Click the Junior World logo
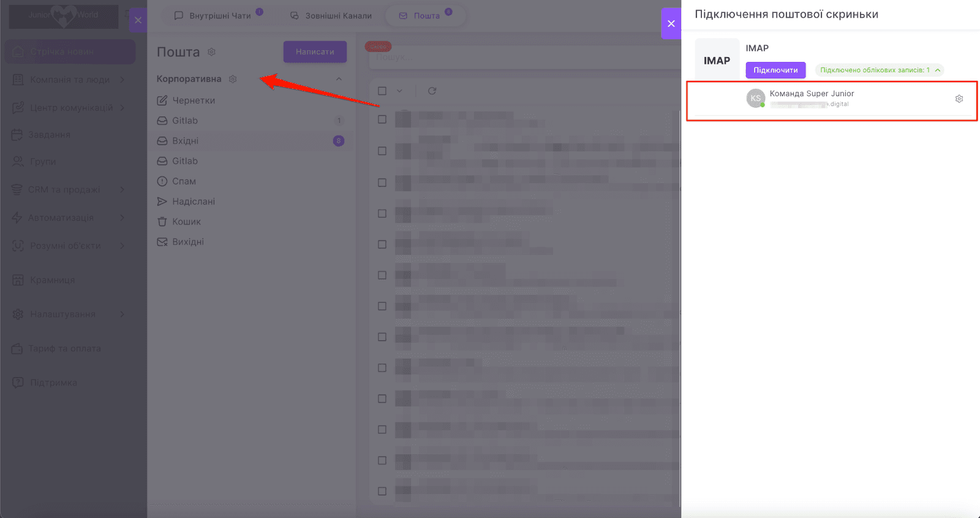This screenshot has height=518, width=980. 64,17
